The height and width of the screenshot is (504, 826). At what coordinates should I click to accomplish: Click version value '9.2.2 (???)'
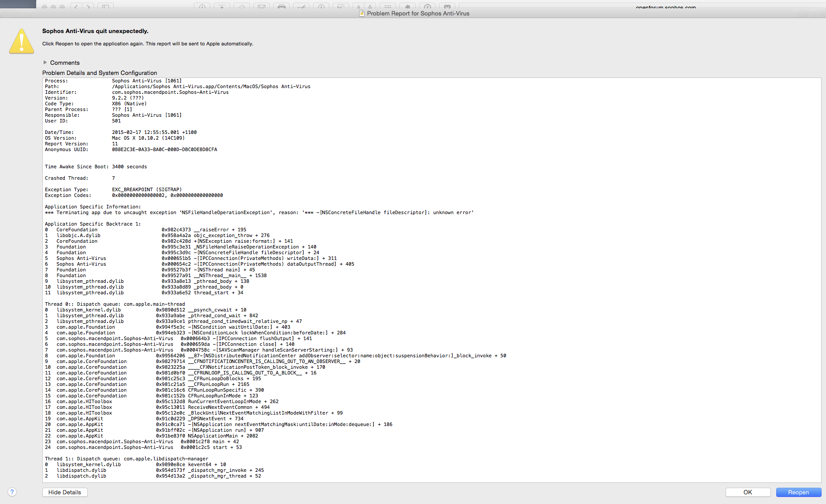click(128, 98)
